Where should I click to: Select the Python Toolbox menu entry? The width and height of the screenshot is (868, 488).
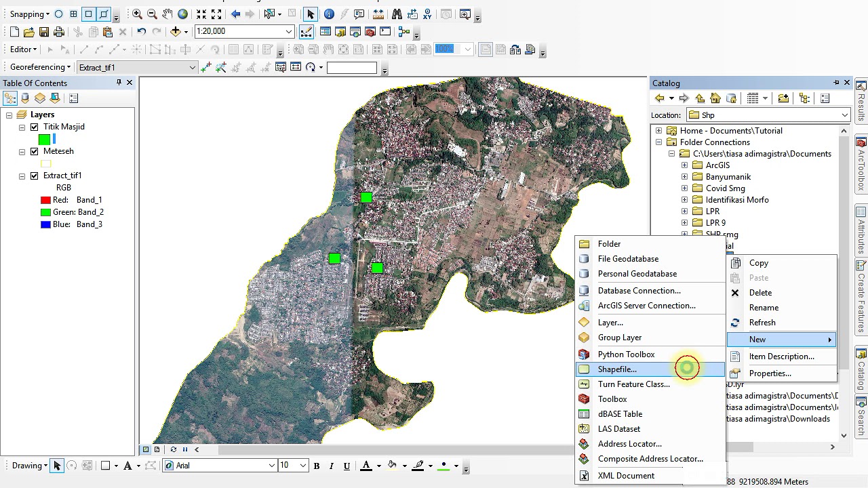[650, 354]
